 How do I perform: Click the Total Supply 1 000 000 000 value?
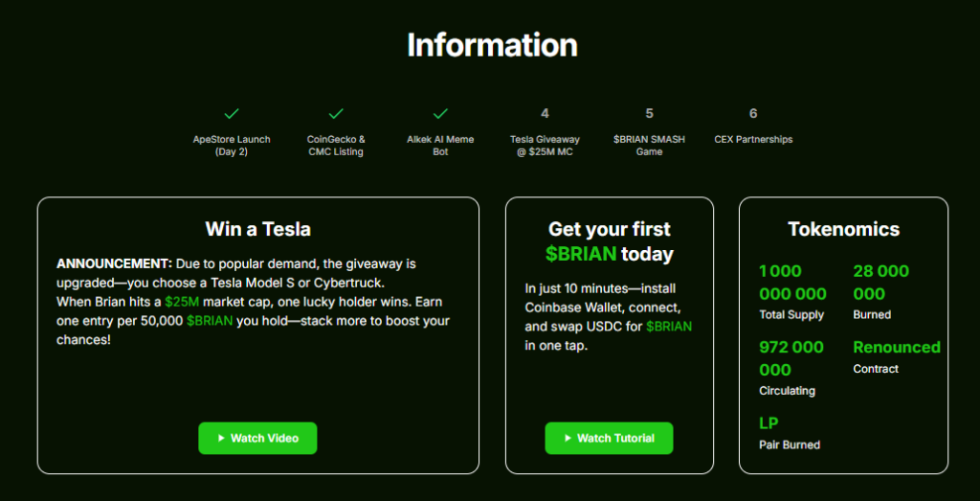click(792, 283)
